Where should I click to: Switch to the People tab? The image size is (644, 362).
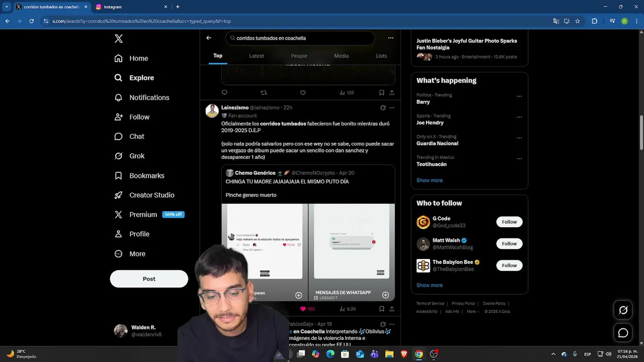pyautogui.click(x=299, y=56)
